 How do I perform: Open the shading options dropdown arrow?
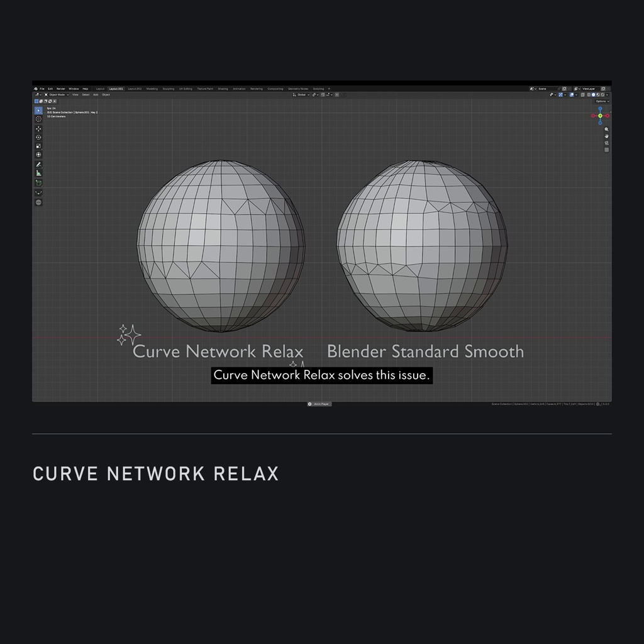(x=607, y=95)
